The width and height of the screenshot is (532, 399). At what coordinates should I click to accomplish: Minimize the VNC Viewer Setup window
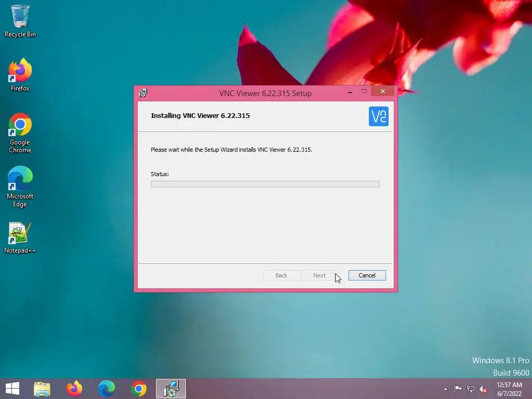tap(350, 91)
